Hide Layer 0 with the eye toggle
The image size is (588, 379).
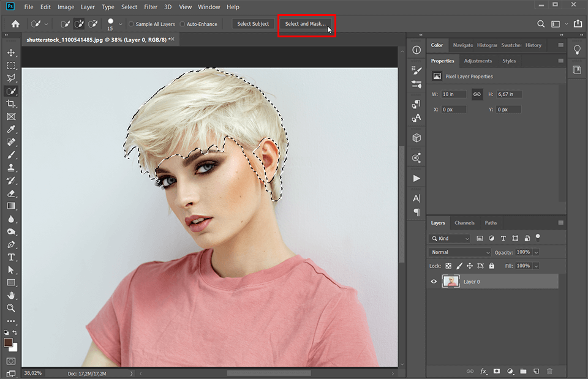click(x=434, y=281)
